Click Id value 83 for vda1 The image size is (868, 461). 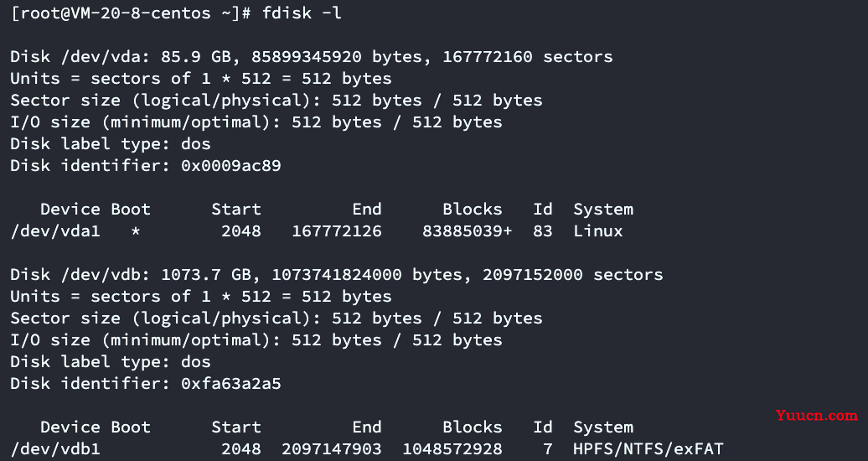[x=543, y=230]
